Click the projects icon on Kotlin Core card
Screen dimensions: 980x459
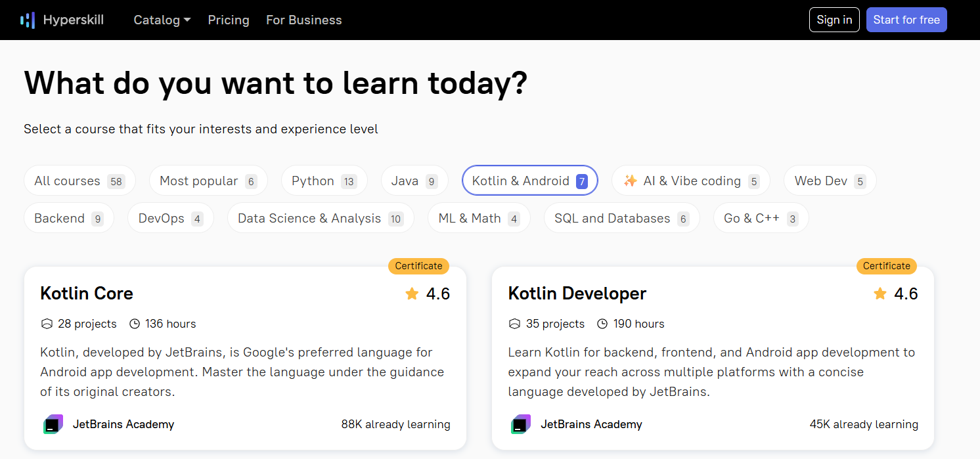click(x=47, y=324)
